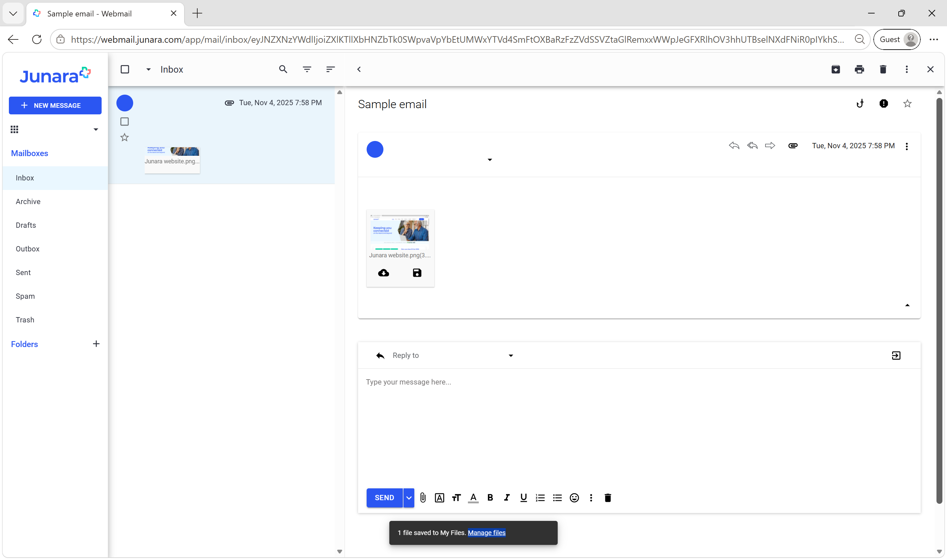The image size is (947, 560).
Task: Print the open email
Action: [860, 69]
